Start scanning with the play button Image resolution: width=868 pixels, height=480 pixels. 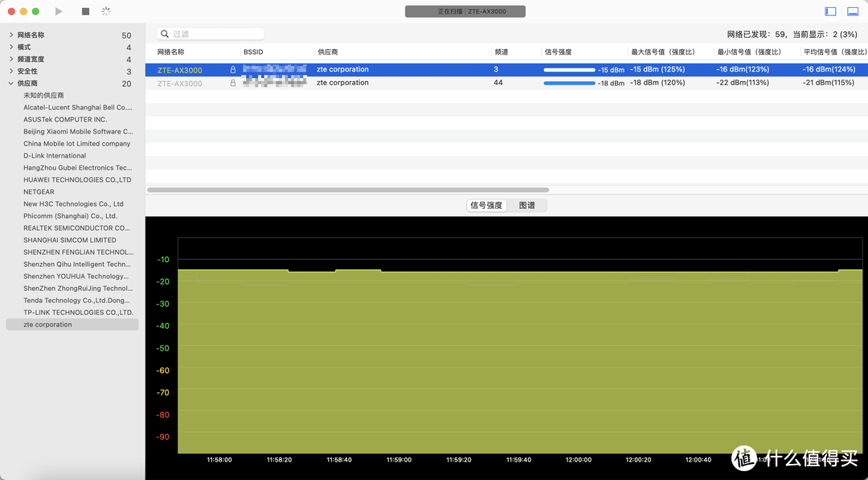tap(59, 11)
